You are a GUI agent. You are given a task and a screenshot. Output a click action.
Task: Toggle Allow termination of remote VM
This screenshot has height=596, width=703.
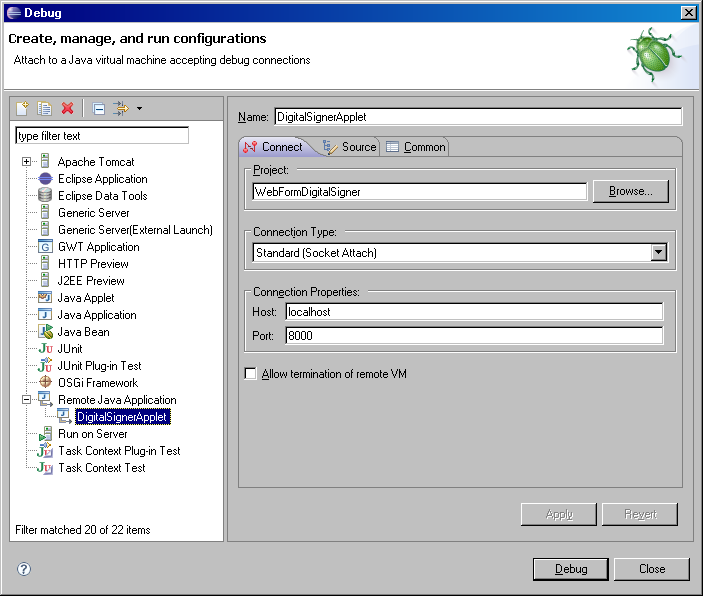(x=251, y=374)
